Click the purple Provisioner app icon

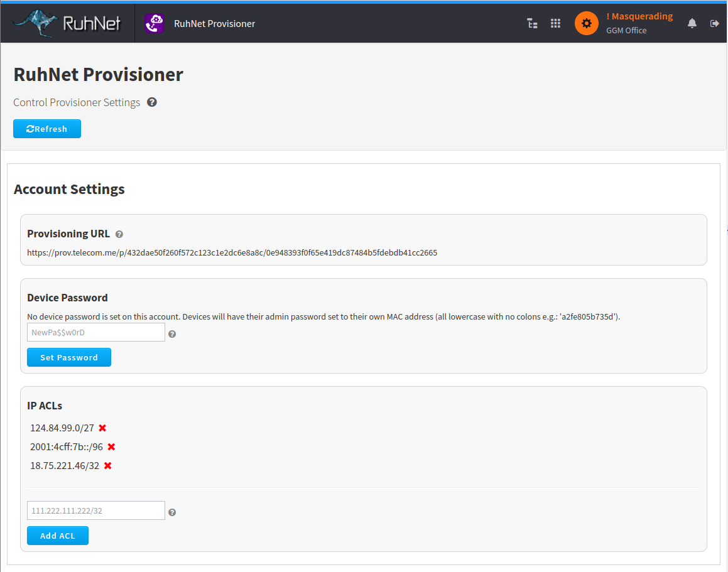coord(154,24)
